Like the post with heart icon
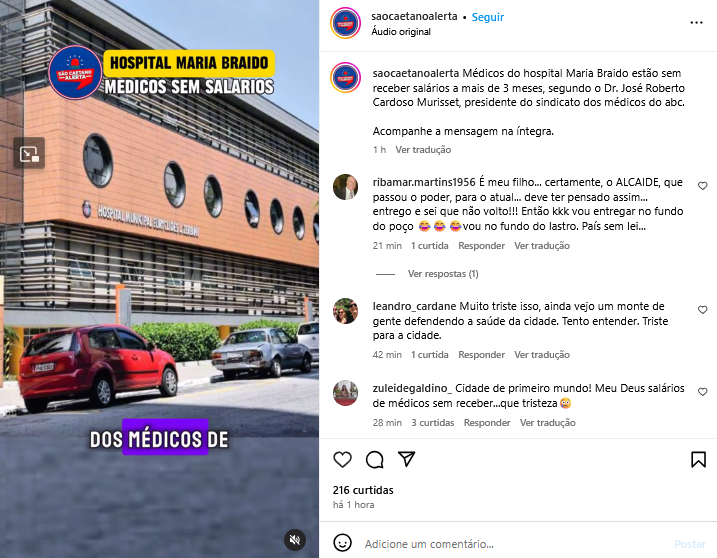717x558 pixels. (342, 459)
